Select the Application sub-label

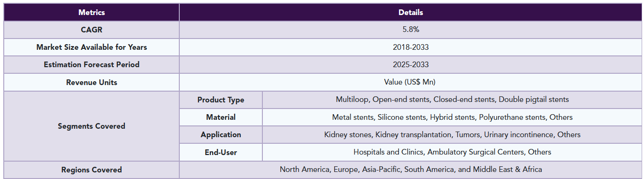[221, 134]
